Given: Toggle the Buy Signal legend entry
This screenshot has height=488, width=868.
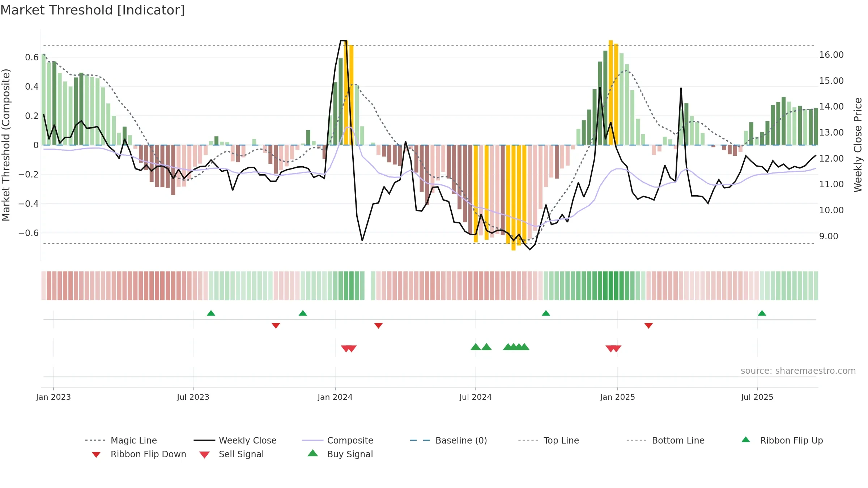Looking at the screenshot, I should coord(340,454).
